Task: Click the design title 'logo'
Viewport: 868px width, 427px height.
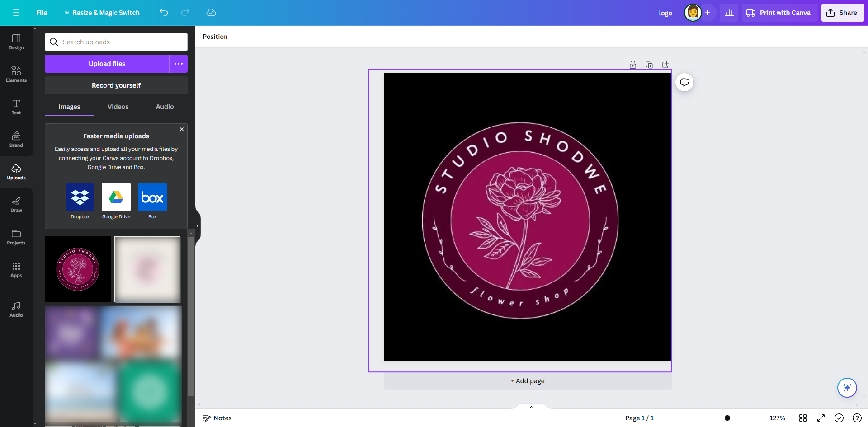Action: (665, 13)
